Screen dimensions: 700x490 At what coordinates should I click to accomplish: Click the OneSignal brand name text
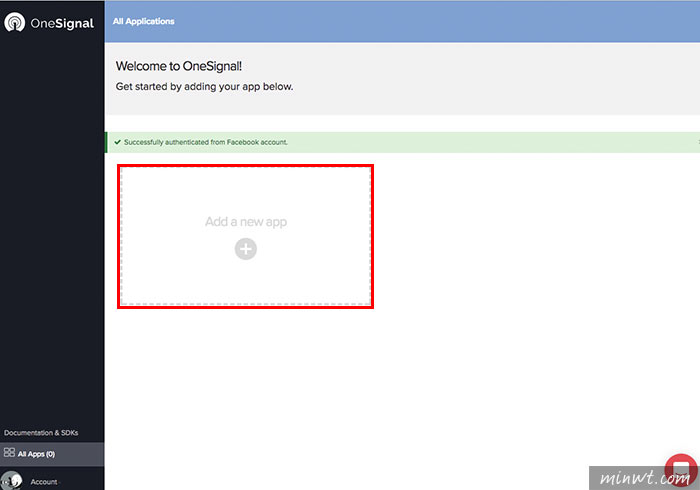[x=62, y=24]
